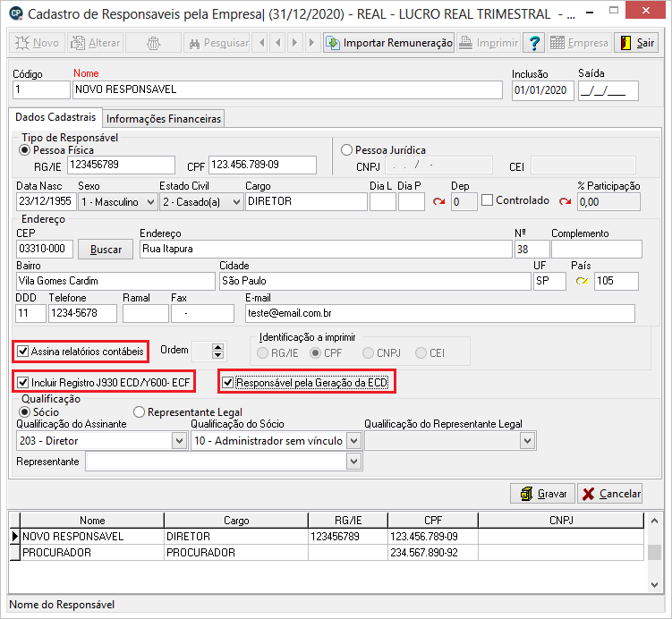The width and height of the screenshot is (672, 619).
Task: Click red arrow beside Dia P field
Action: (438, 201)
